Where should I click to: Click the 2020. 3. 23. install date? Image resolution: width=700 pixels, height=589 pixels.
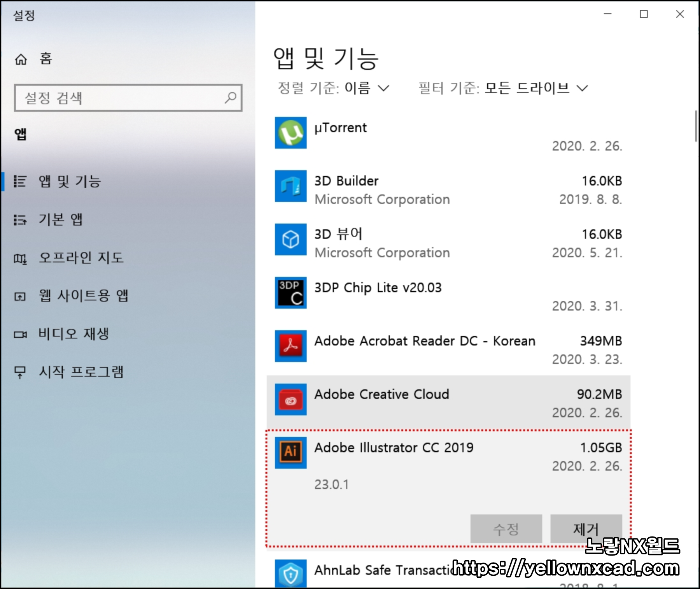[x=587, y=359]
